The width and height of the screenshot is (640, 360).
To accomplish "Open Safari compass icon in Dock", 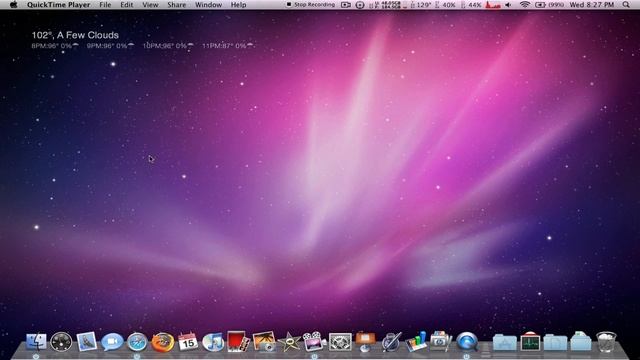I will tap(137, 342).
